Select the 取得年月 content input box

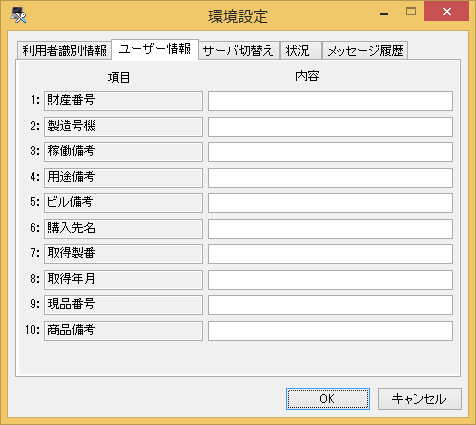pyautogui.click(x=330, y=280)
